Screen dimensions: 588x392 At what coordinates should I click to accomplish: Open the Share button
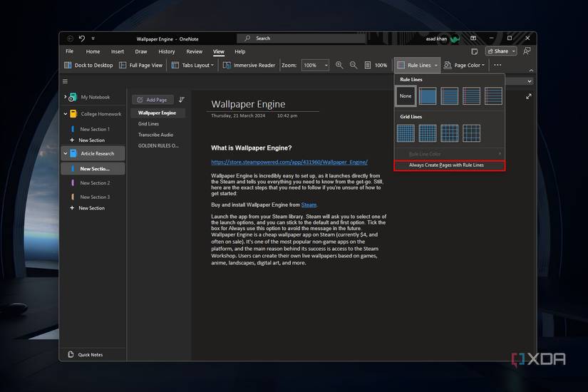[498, 51]
